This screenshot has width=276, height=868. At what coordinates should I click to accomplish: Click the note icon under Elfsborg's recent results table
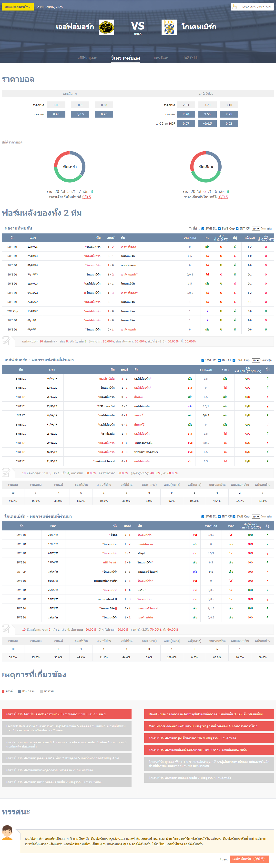[6, 473]
